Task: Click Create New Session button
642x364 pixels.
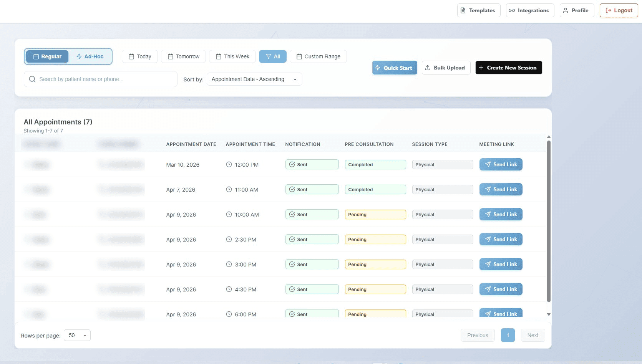Action: click(x=509, y=68)
